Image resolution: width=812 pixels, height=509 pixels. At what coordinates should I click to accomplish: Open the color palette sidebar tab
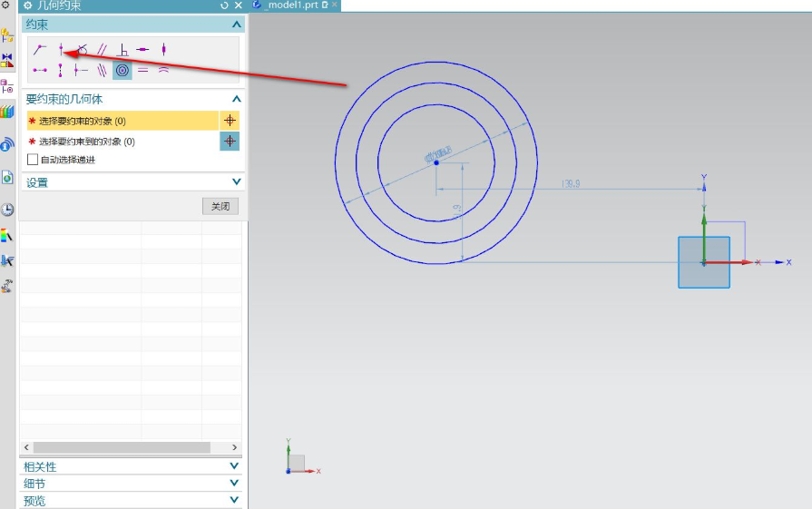tap(7, 236)
